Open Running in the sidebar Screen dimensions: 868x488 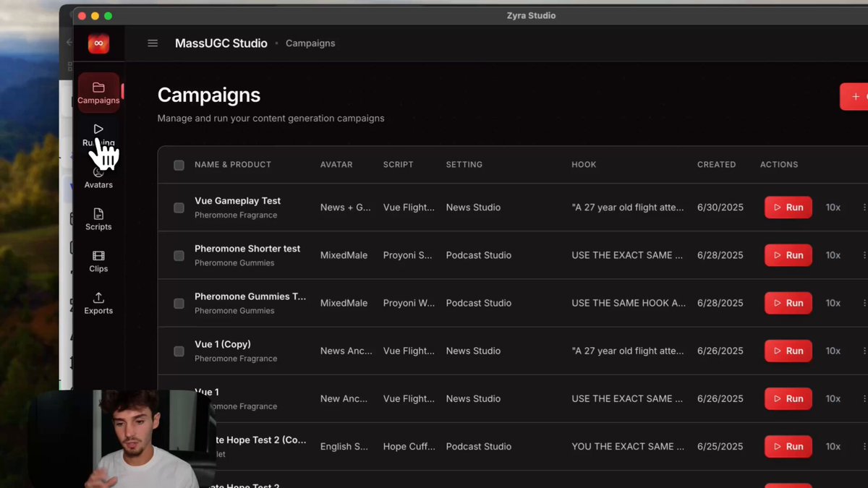point(98,135)
